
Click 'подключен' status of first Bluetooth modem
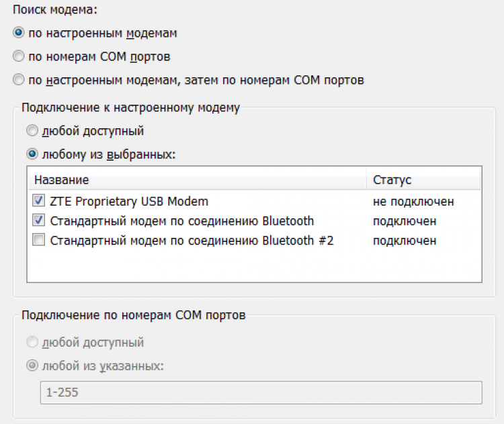point(405,220)
